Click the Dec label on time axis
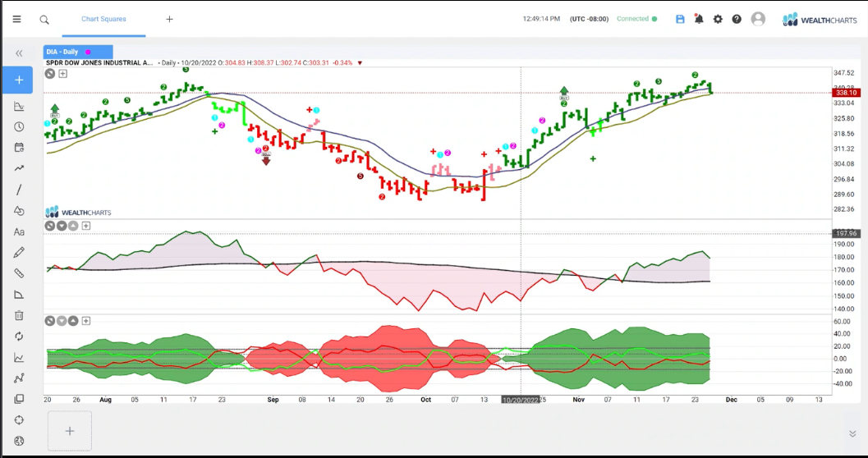This screenshot has height=458, width=868. (731, 400)
